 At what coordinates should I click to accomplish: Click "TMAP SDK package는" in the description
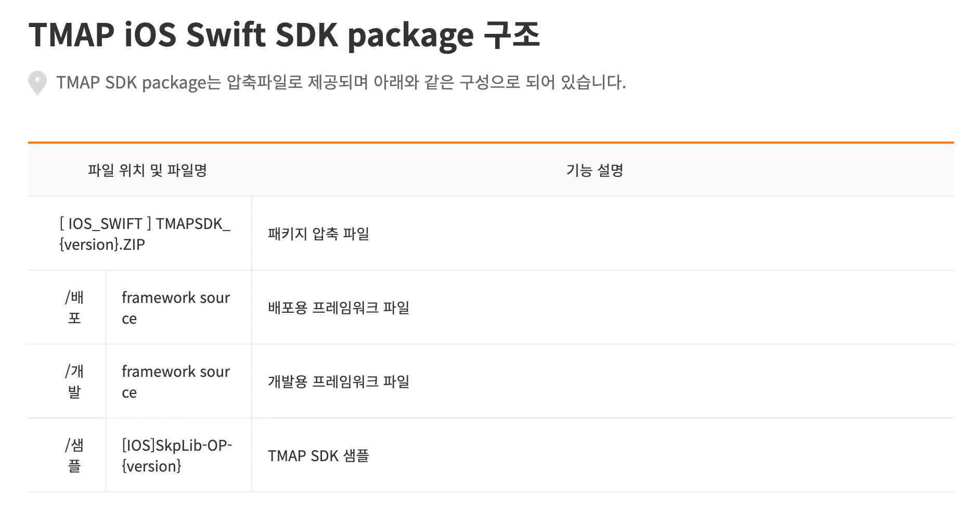coord(139,82)
